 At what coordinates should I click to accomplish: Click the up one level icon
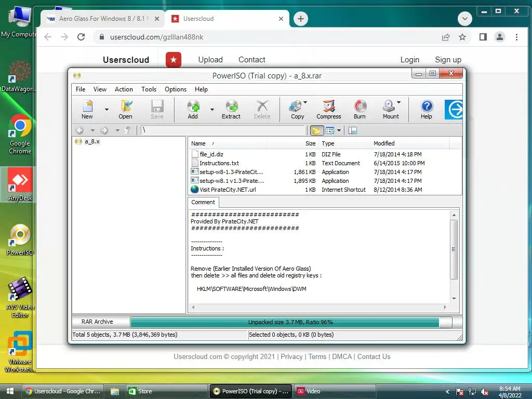128,130
